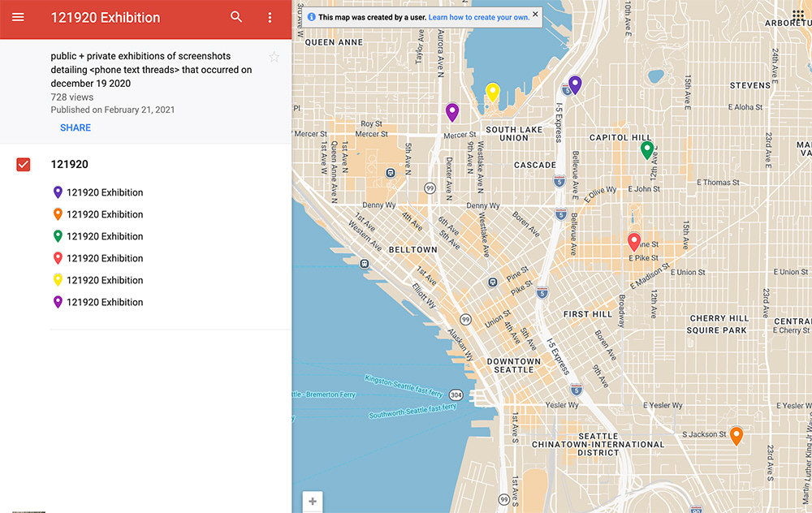Open the hamburger main menu

18,17
